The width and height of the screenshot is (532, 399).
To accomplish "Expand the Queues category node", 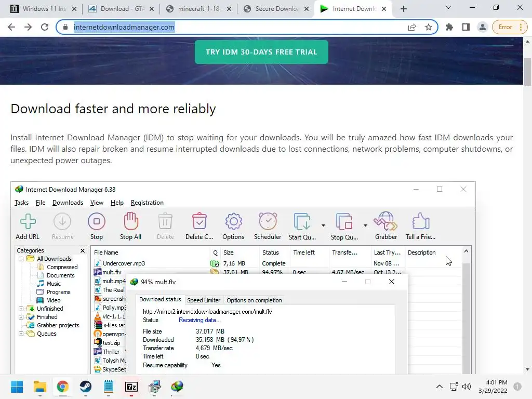I will [x=21, y=334].
